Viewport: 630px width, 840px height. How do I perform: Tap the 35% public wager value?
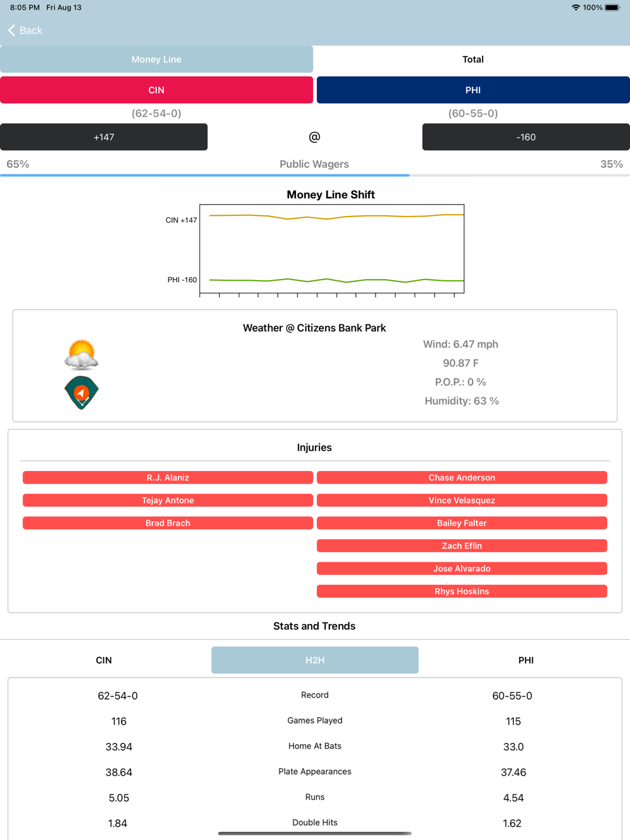pyautogui.click(x=611, y=164)
